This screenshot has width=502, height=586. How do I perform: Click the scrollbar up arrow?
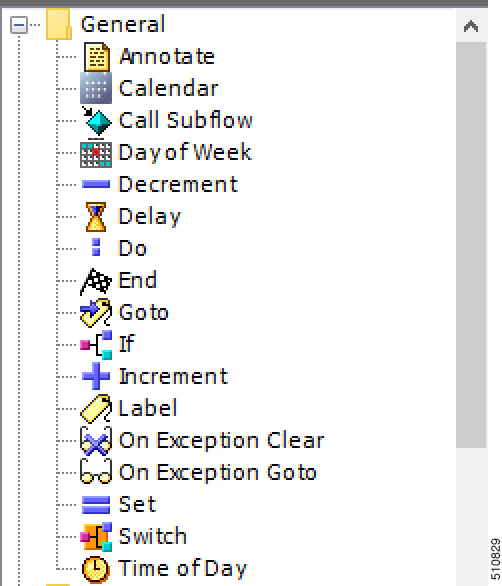pyautogui.click(x=471, y=26)
